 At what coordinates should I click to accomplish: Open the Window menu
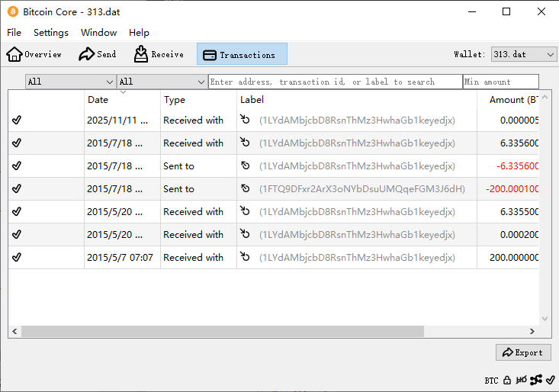click(99, 33)
